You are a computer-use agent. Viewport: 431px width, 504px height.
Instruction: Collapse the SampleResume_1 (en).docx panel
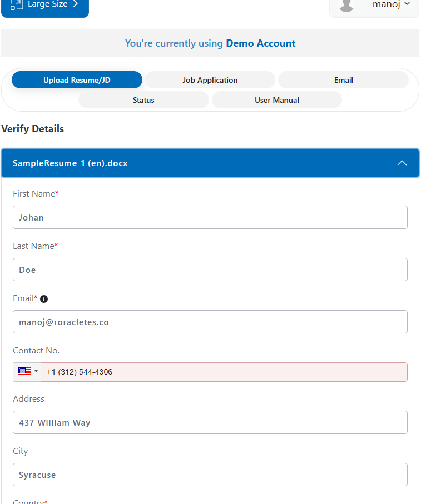tap(402, 163)
